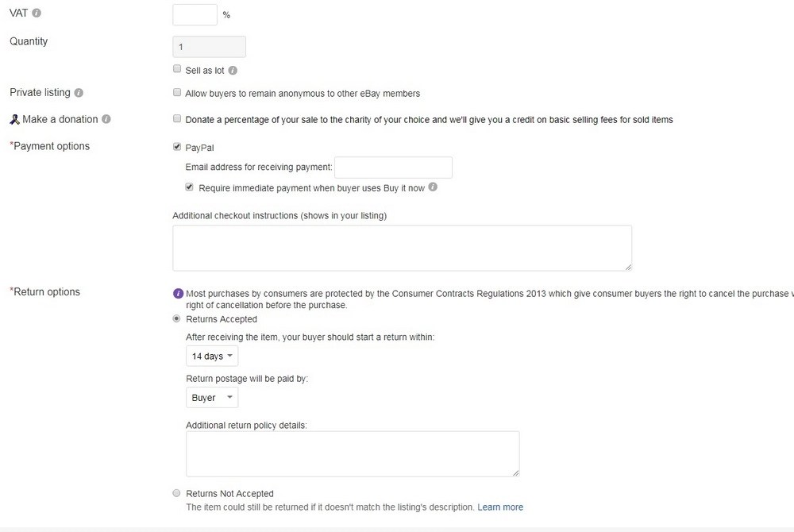The width and height of the screenshot is (794, 532).
Task: Click the additional return policy details box
Action: (x=353, y=453)
